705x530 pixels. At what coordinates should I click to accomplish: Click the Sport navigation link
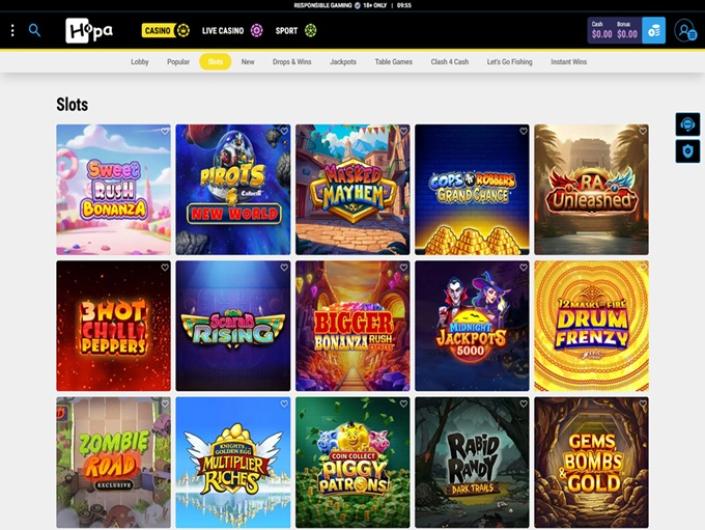pyautogui.click(x=296, y=31)
